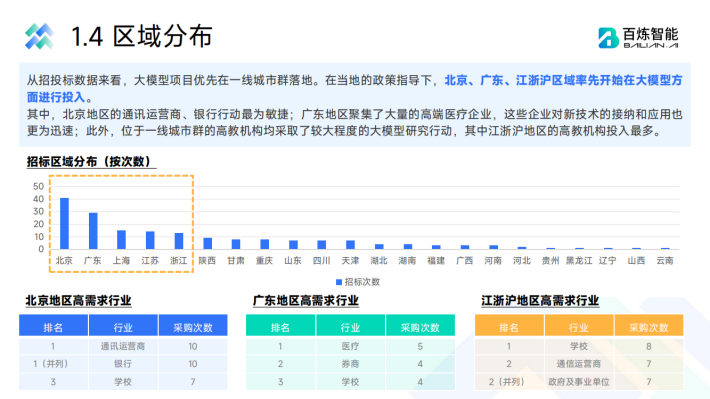Click the 通讯运营商 cell in Beijing table
Image resolution: width=710 pixels, height=399 pixels.
click(123, 346)
